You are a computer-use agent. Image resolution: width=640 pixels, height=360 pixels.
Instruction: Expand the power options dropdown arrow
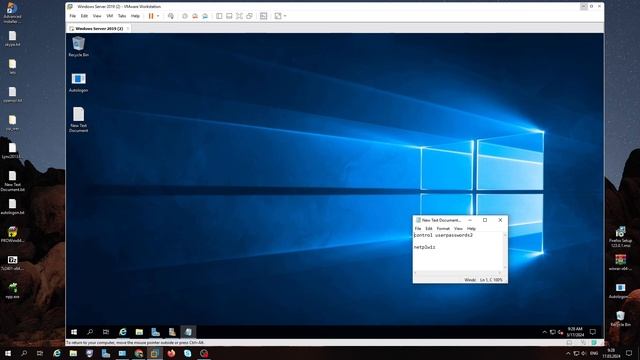(x=158, y=16)
